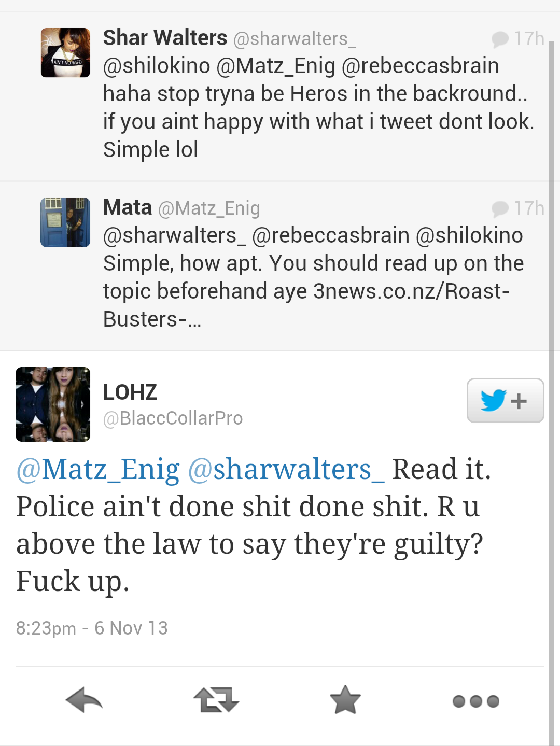Follow @BlaccCollarPro with the bird plus button

tap(506, 401)
